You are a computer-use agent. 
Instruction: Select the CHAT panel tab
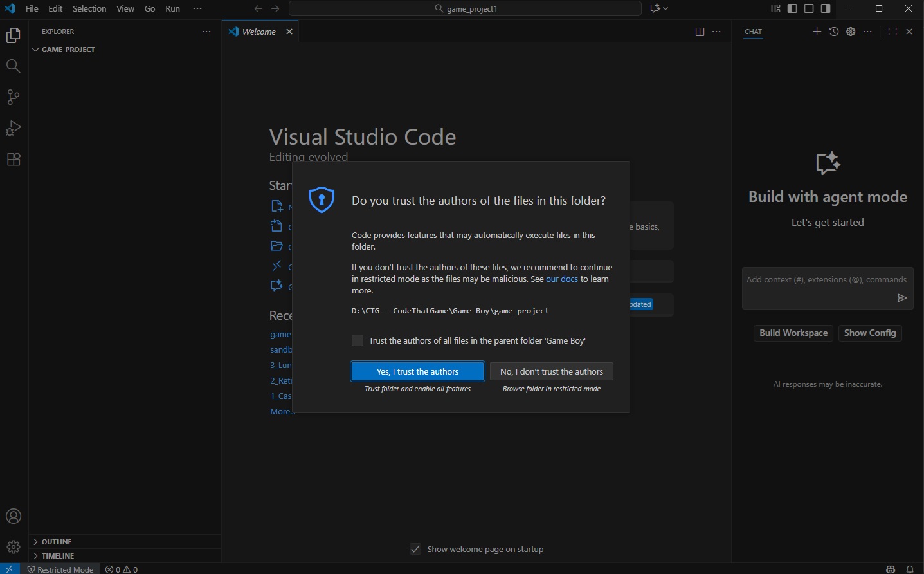pyautogui.click(x=753, y=32)
